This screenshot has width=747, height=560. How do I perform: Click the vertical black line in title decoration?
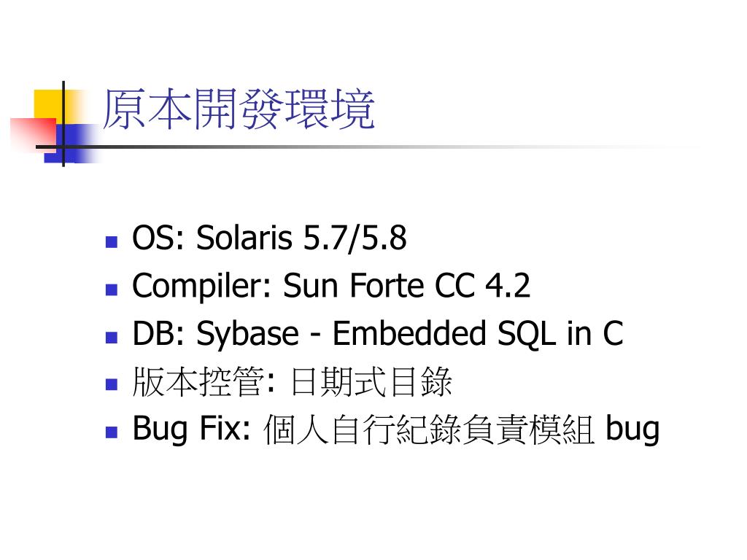tap(63, 124)
